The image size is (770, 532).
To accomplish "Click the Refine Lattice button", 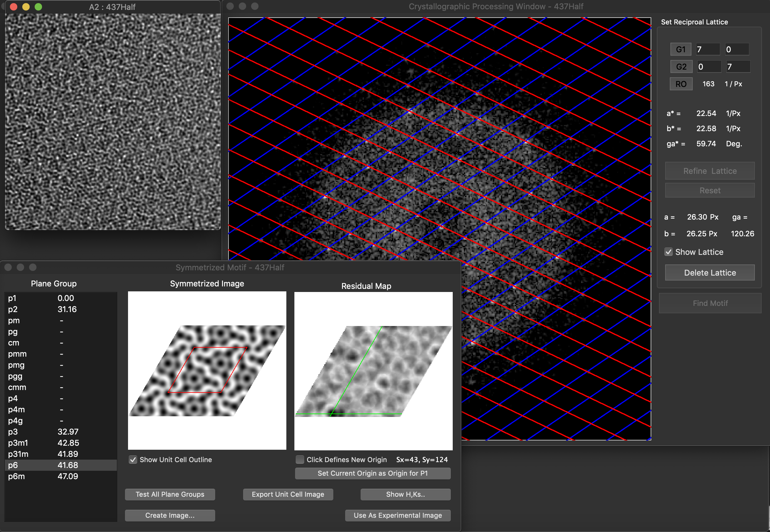I will [710, 171].
